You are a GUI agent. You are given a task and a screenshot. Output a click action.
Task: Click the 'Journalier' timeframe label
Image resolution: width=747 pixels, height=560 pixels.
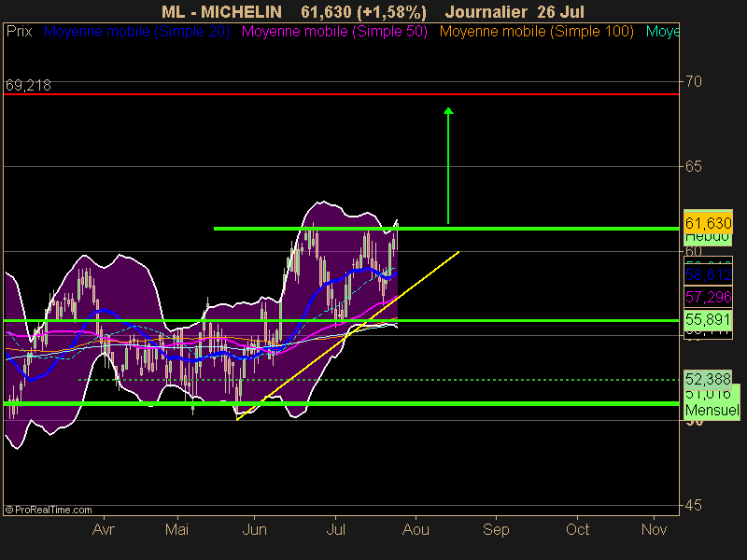click(x=486, y=11)
